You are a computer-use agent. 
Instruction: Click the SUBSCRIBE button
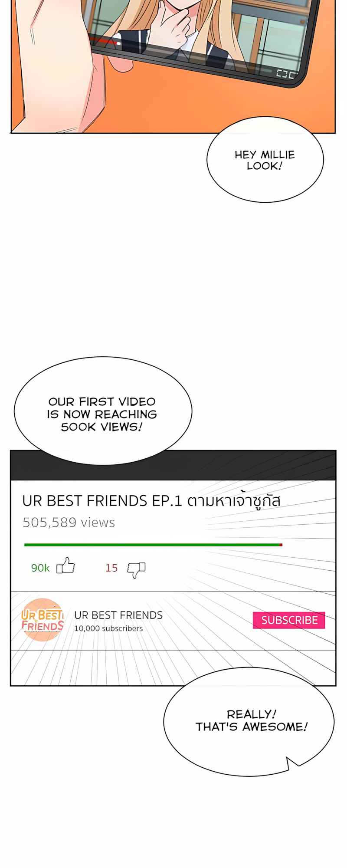289,620
